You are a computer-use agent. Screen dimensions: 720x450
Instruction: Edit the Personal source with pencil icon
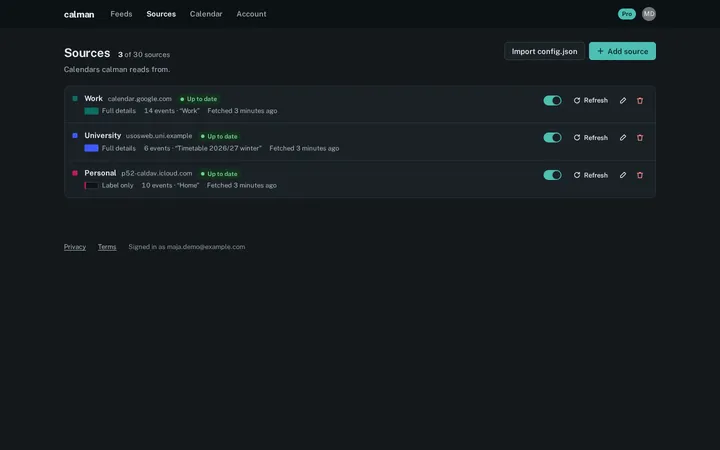[x=623, y=175]
